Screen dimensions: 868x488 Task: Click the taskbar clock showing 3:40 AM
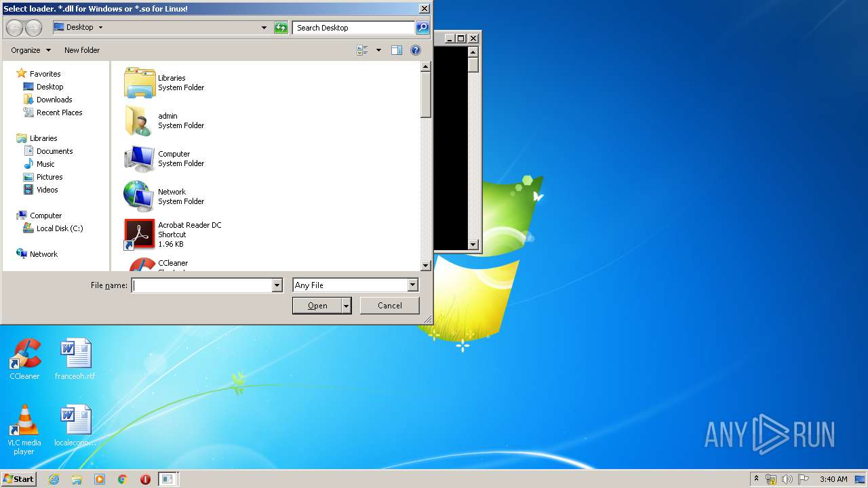click(x=833, y=479)
